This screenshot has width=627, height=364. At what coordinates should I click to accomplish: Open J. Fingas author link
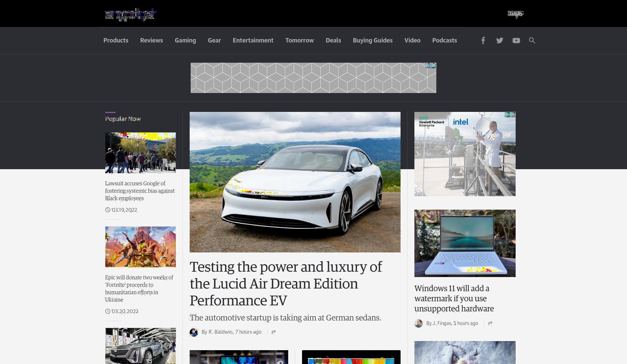(x=442, y=323)
